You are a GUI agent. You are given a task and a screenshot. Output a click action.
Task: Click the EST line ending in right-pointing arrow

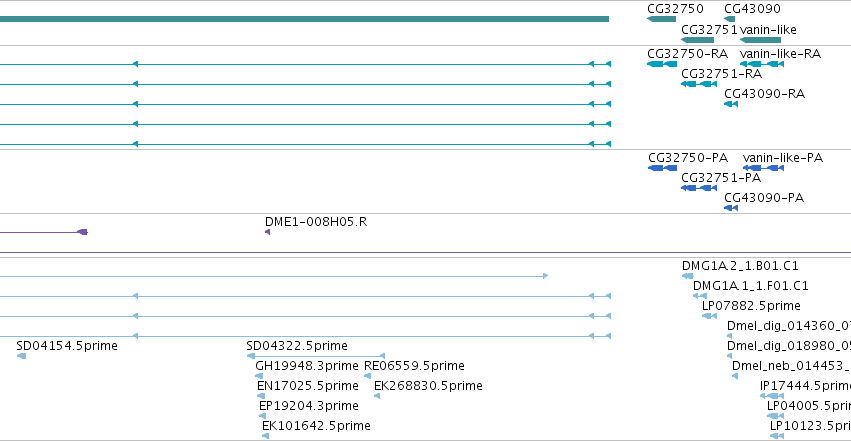coord(274,276)
